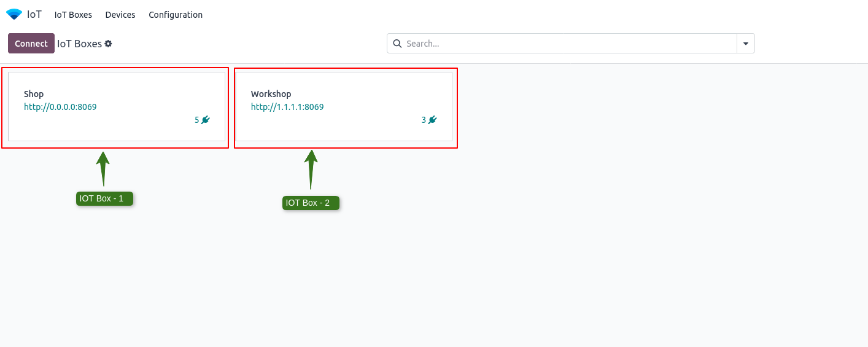
Task: Click the green arrow below Shop card
Action: (103, 168)
